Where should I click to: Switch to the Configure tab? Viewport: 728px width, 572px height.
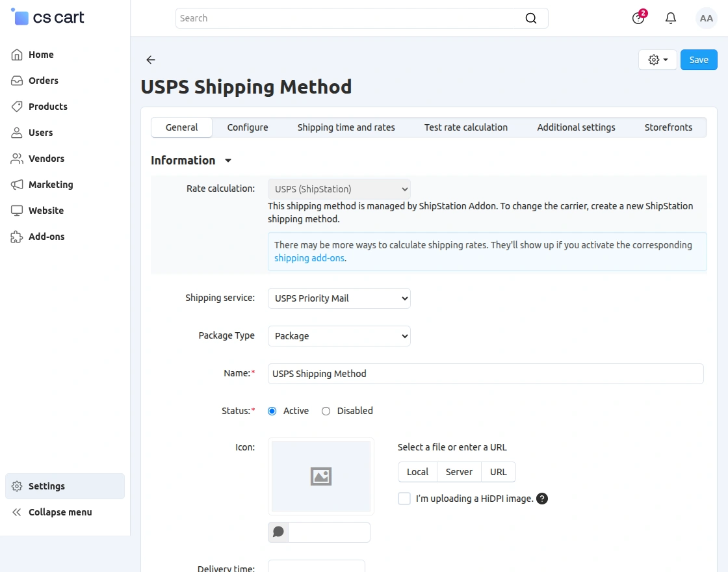click(x=248, y=127)
